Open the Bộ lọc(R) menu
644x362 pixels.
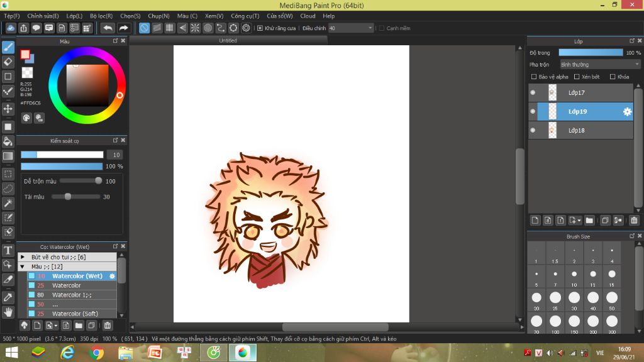click(x=101, y=16)
